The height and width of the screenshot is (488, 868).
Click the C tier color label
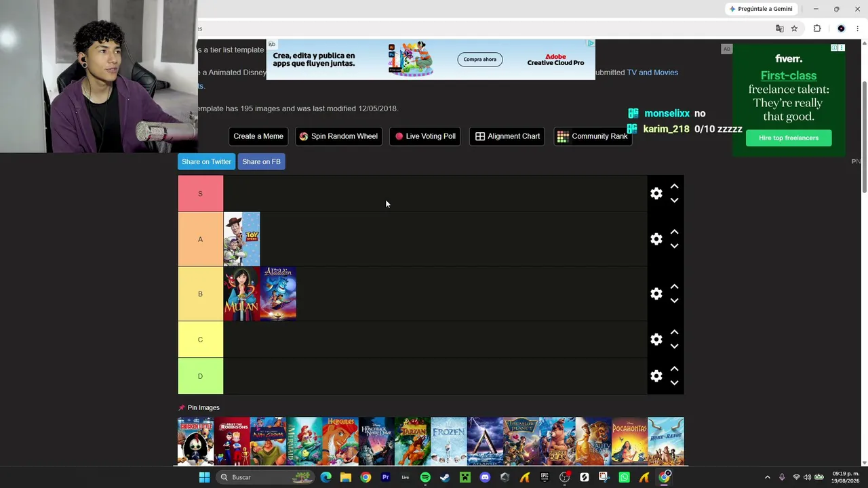(200, 340)
